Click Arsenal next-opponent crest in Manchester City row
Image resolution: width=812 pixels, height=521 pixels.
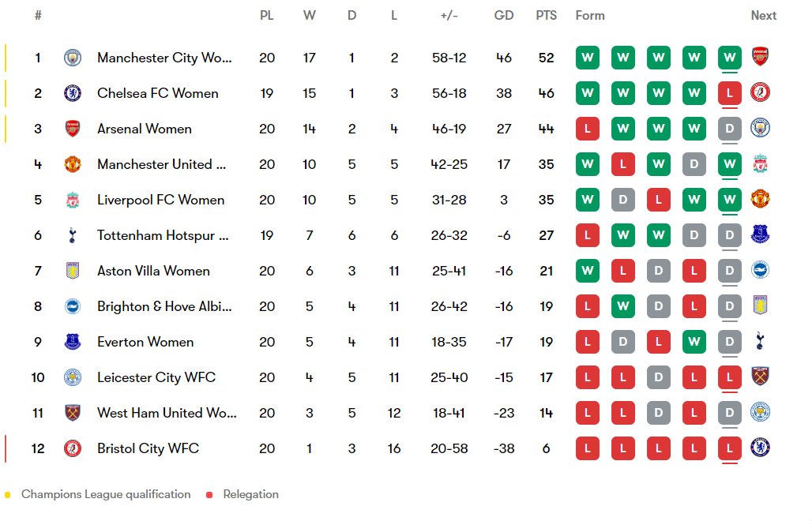(x=760, y=56)
